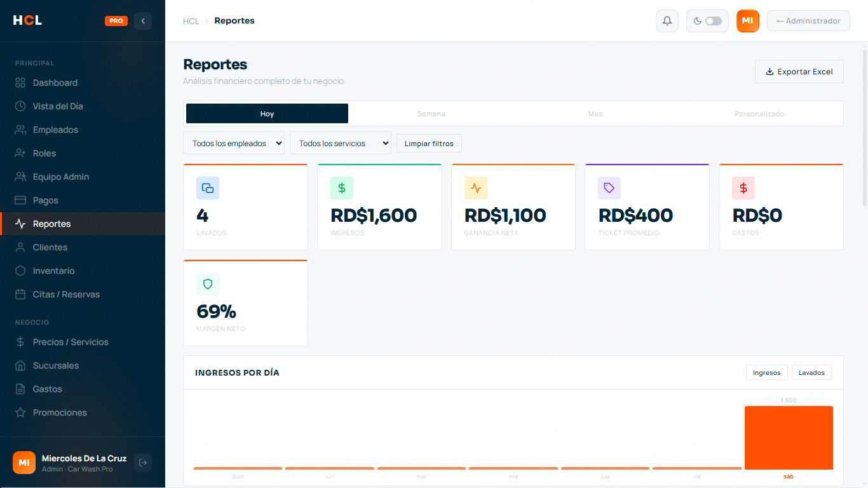868x488 pixels.
Task: Click the clock icon beside Vista del Día
Action: pos(20,106)
